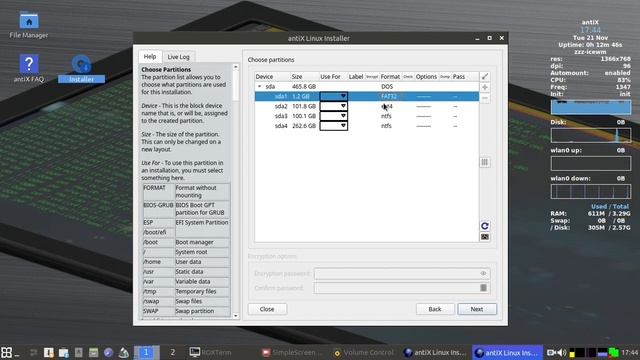Image resolution: width=640 pixels, height=360 pixels.
Task: Click the BIOS-GRUB help table row
Action: 186,209
